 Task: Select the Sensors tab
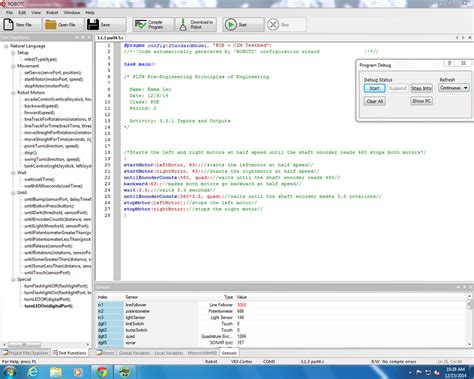[229, 353]
